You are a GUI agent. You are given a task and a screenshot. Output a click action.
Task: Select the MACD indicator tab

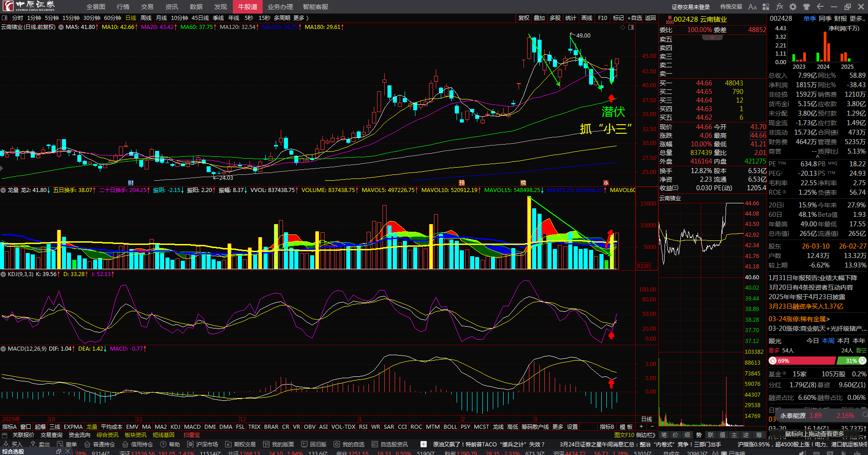192,427
